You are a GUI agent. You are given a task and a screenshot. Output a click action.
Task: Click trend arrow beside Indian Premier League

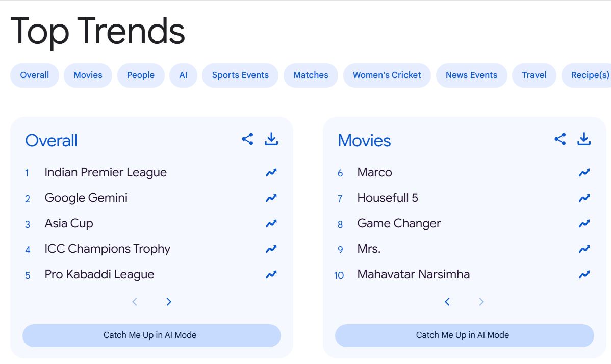(271, 173)
